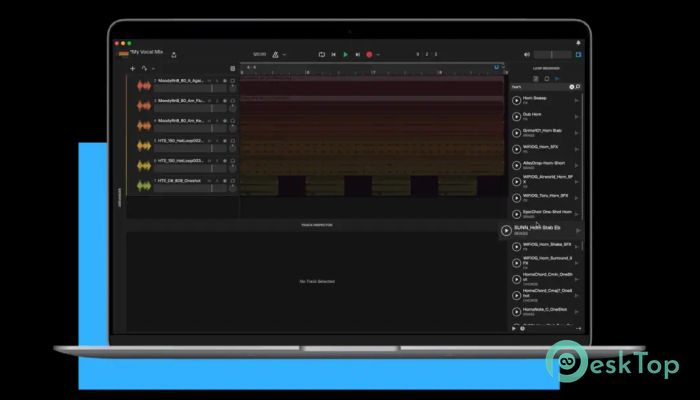Viewport: 700px width, 400px height.
Task: Select the WIFIOG_Horn_Shake_SFX loop entry
Action: click(x=547, y=246)
